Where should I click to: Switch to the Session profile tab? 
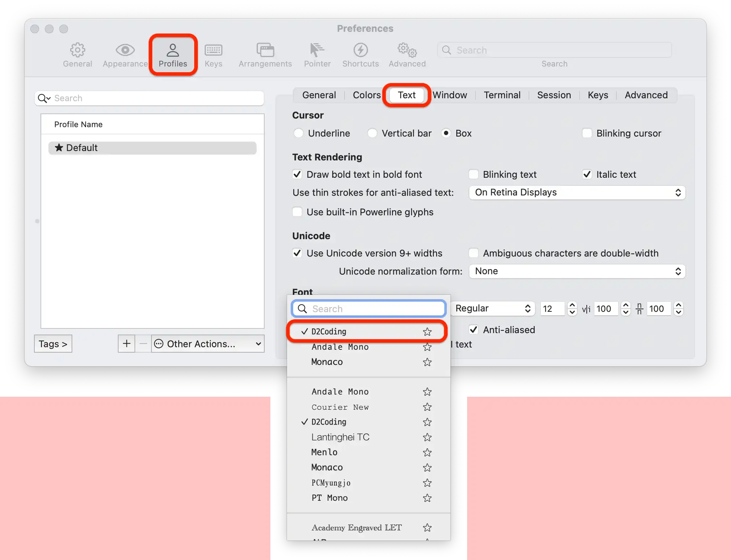[554, 95]
